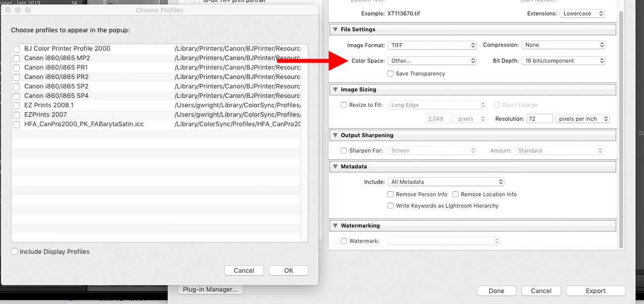Open the Watermark selection dropdown
This screenshot has height=304, width=644.
click(444, 241)
